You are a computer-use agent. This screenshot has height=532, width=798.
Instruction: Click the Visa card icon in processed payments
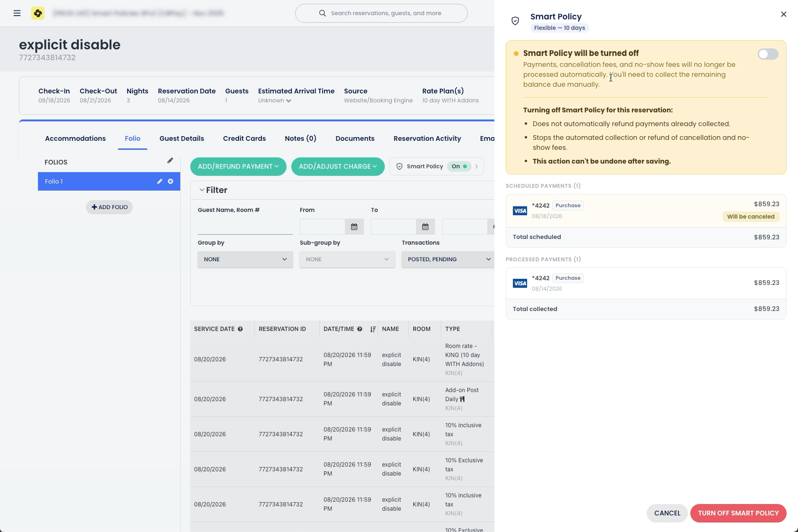[520, 284]
